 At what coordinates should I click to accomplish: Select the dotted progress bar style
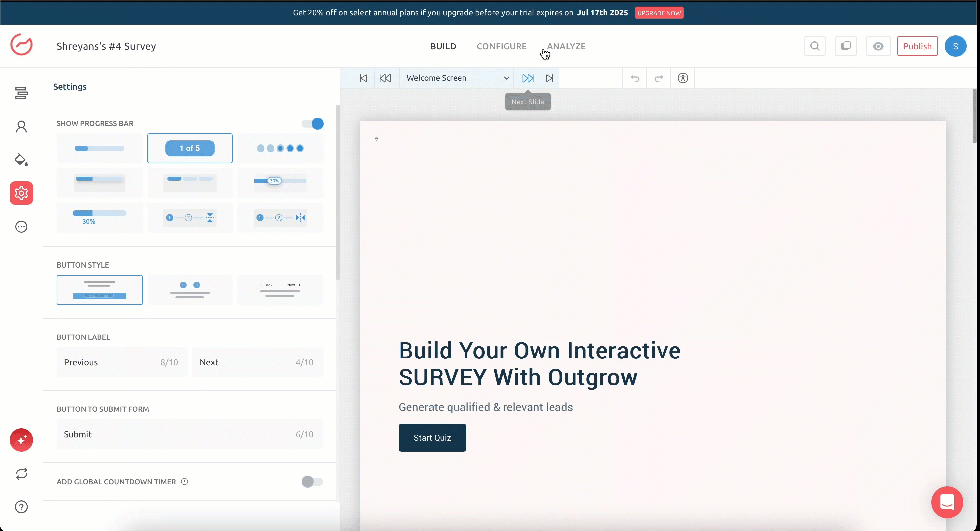280,148
